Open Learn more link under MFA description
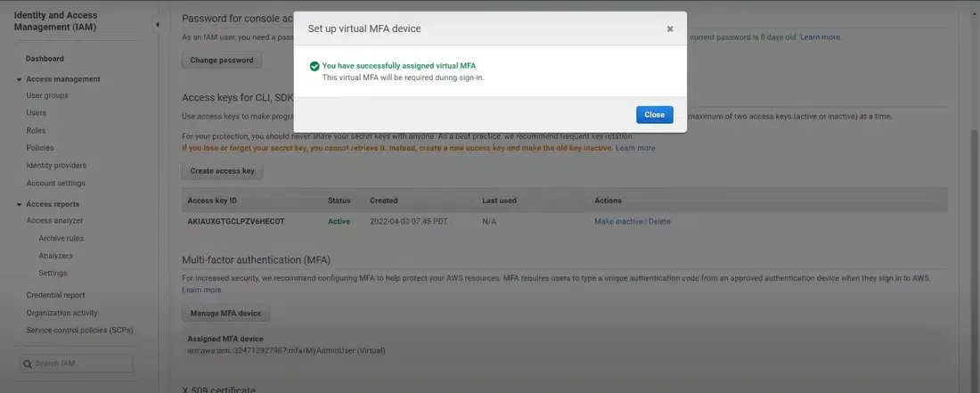 (201, 290)
